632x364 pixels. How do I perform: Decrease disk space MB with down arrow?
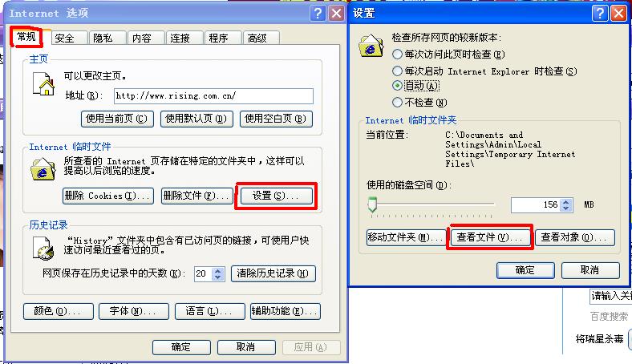(566, 208)
